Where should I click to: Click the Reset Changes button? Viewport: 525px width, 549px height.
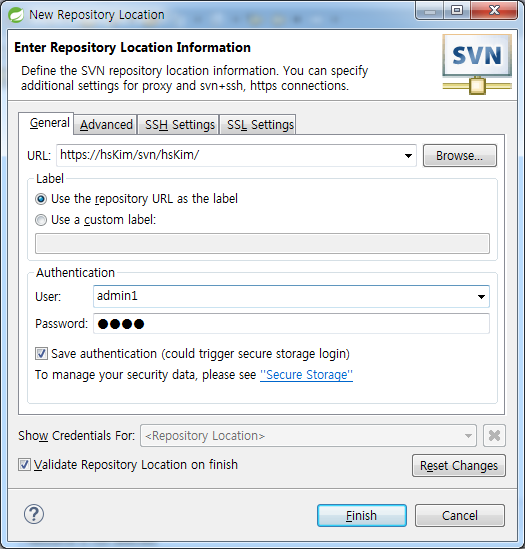coord(459,466)
